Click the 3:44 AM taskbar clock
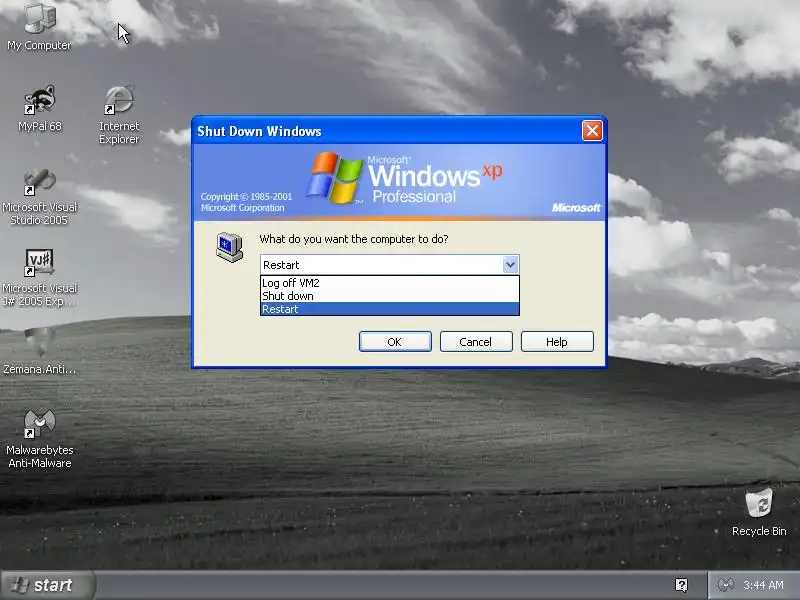800x600 pixels. tap(763, 585)
